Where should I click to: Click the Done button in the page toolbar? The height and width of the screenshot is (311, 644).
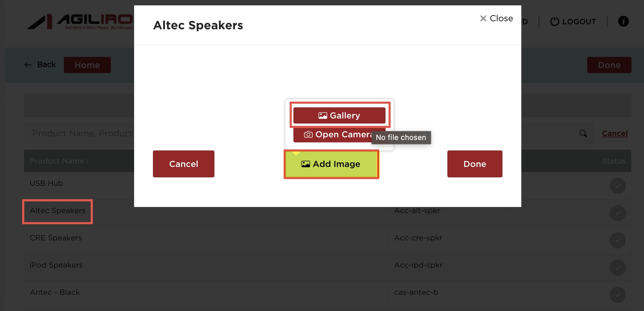609,65
